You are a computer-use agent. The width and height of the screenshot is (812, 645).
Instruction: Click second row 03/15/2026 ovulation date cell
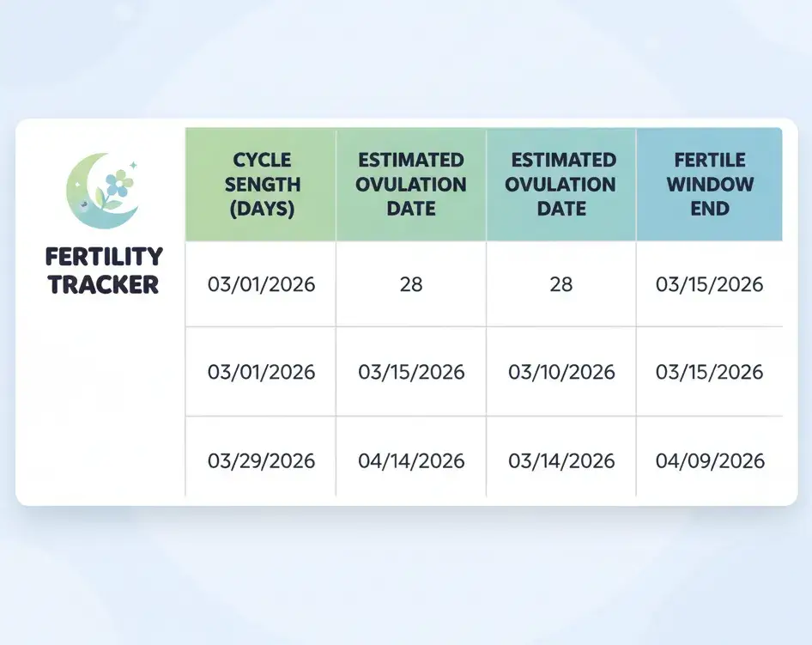[411, 372]
